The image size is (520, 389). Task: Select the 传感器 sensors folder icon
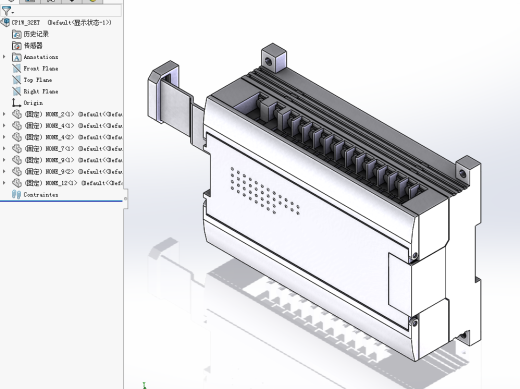17,45
